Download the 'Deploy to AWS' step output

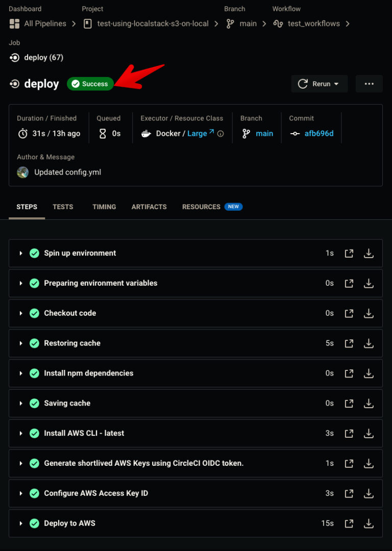369,523
